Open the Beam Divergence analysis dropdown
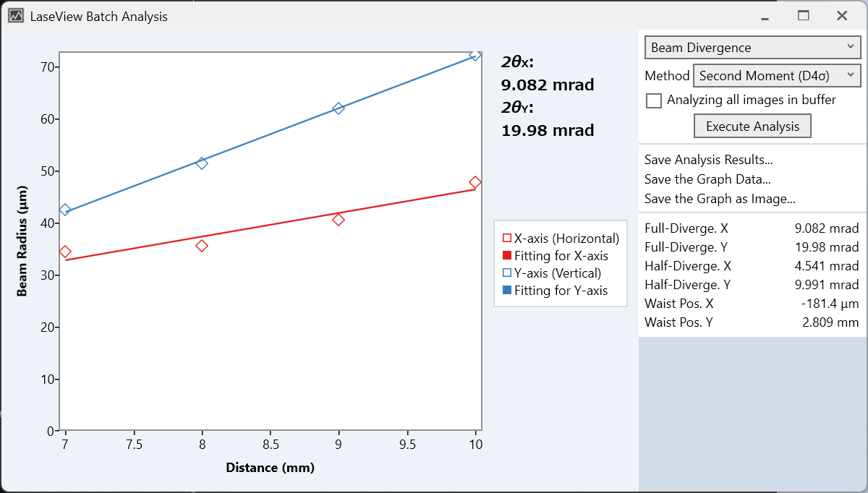Screen dimensions: 868x493 pos(752,48)
